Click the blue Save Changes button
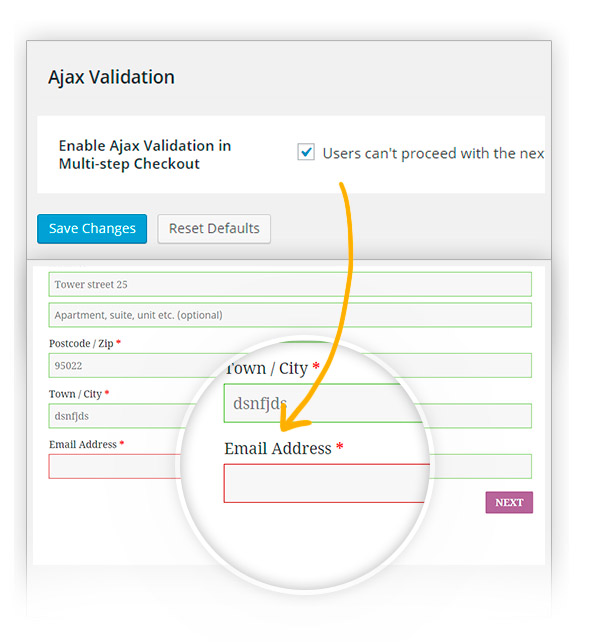This screenshot has width=600, height=642. click(92, 229)
